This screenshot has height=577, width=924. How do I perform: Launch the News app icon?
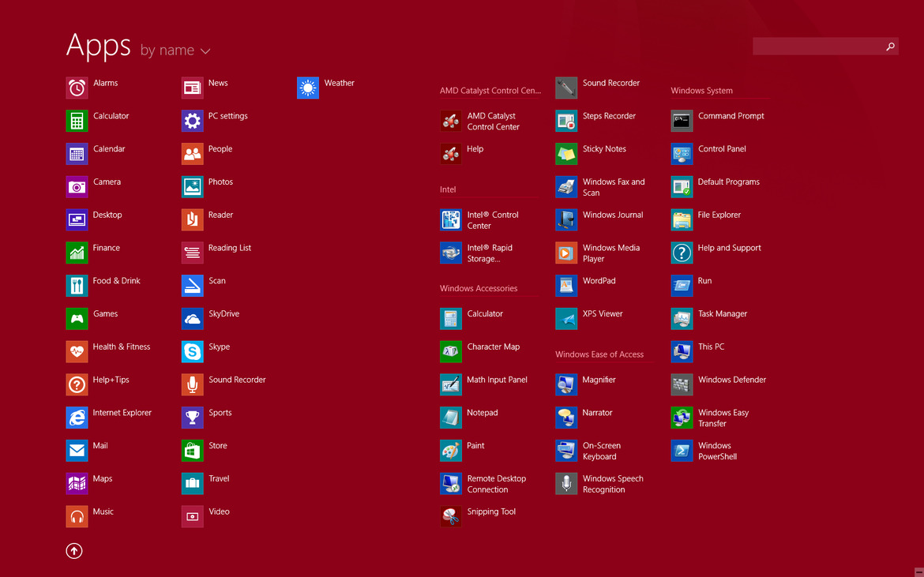coord(192,88)
